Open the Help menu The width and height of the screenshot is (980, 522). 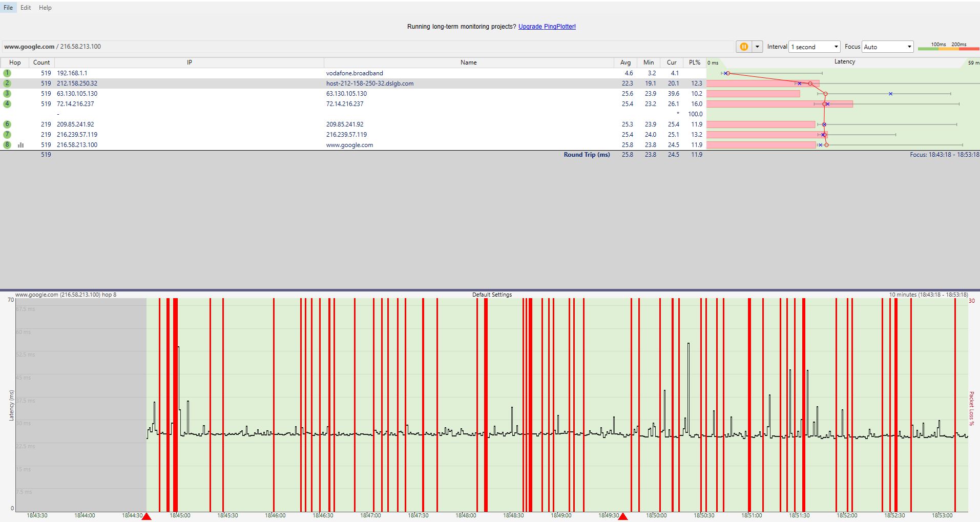click(45, 8)
